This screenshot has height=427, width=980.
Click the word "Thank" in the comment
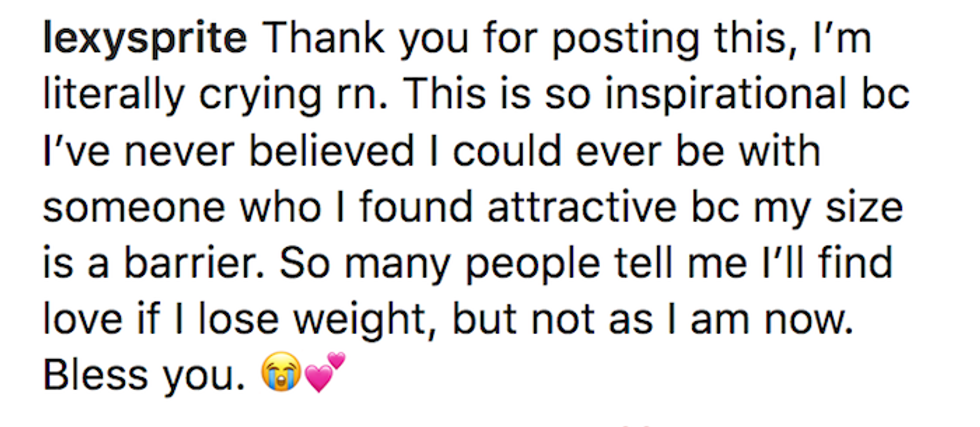316,40
